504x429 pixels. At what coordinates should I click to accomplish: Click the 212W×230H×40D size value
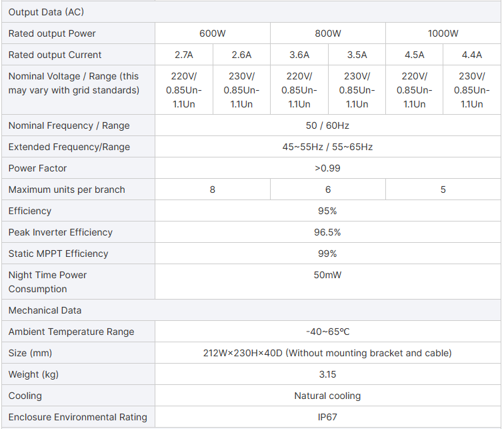(327, 353)
